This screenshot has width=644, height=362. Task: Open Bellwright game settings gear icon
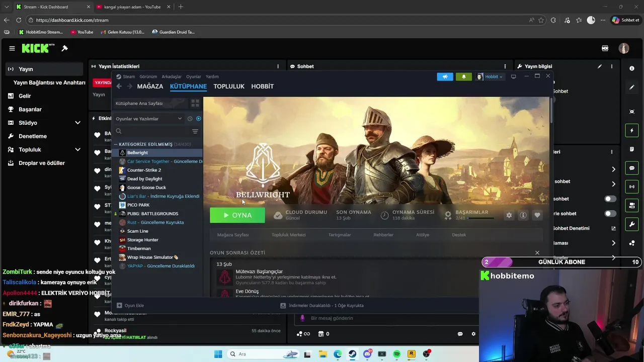point(509,215)
